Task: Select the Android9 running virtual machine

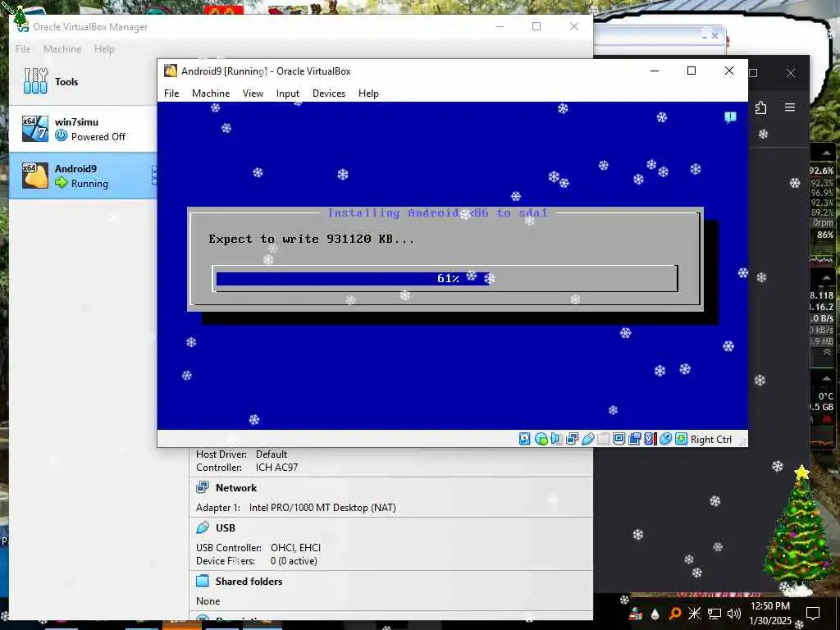Action: tap(83, 176)
